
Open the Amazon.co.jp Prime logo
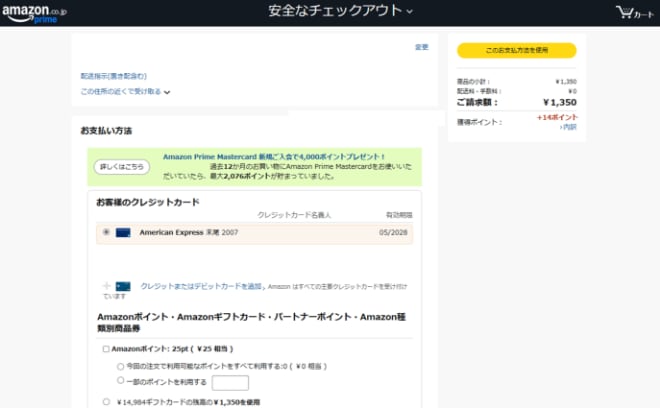(x=34, y=14)
